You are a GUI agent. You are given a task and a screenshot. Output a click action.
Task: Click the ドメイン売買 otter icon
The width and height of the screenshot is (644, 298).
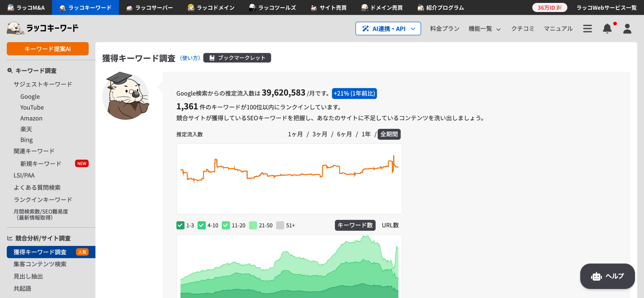[365, 8]
